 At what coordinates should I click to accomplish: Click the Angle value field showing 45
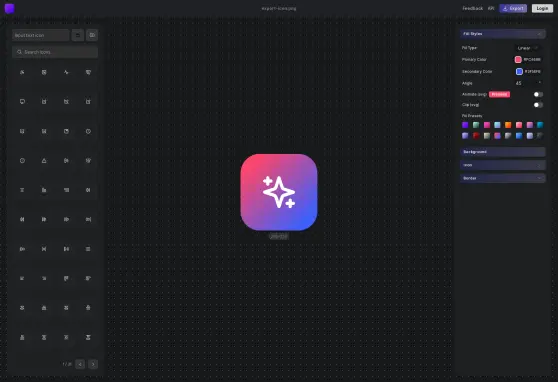(x=525, y=83)
